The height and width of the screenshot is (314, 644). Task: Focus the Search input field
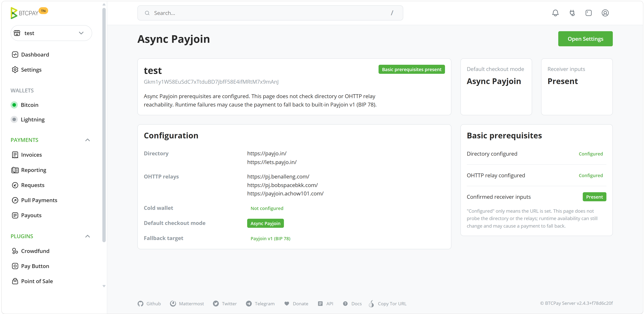click(270, 13)
